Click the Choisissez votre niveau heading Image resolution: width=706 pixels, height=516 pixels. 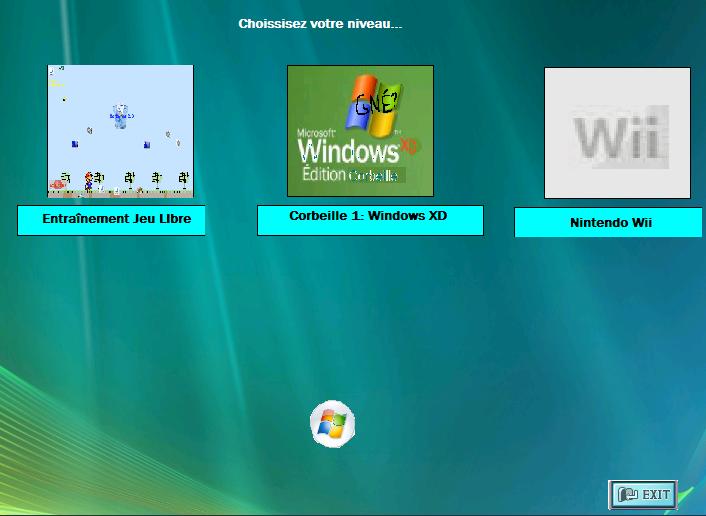[320, 24]
